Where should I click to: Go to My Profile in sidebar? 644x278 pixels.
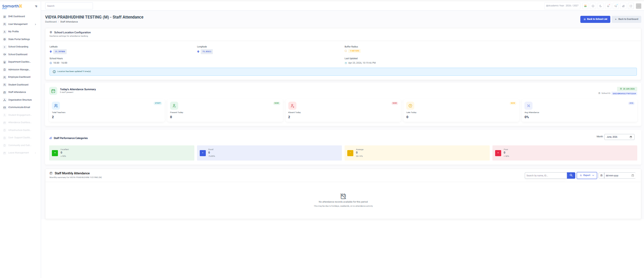(x=13, y=32)
